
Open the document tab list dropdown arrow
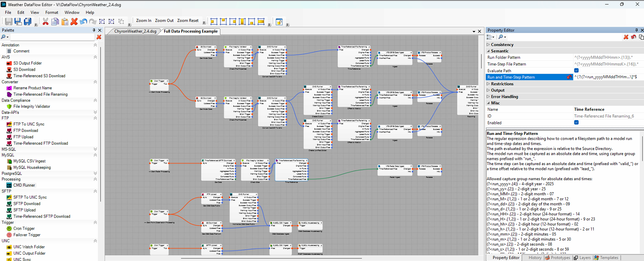(474, 31)
